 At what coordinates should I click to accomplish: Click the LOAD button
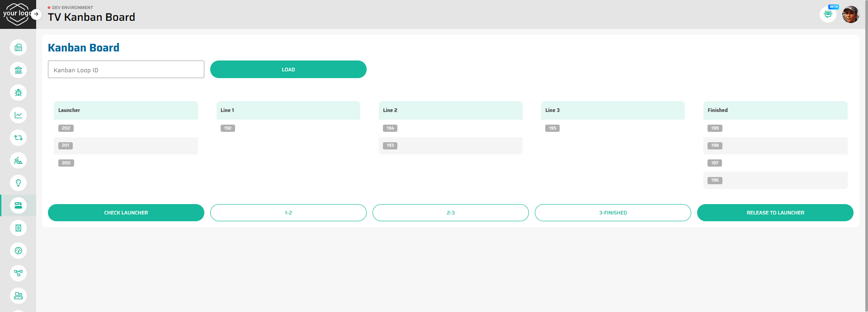[288, 70]
